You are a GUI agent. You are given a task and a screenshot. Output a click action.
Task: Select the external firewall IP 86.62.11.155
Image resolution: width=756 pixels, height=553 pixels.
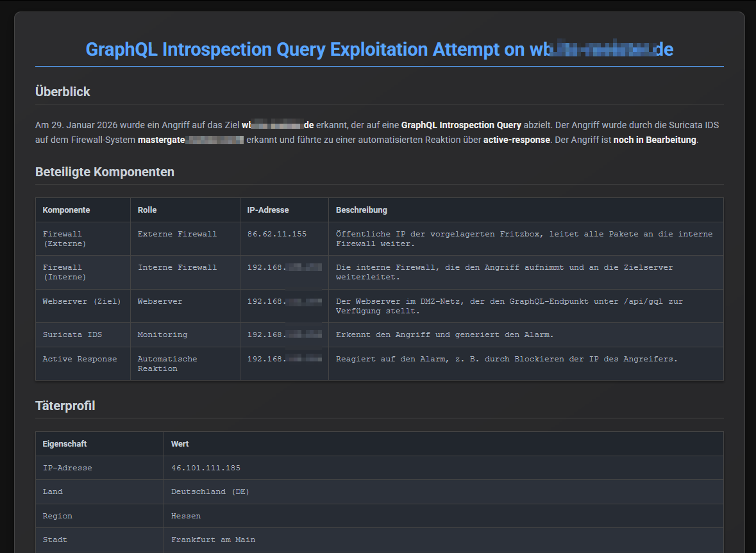click(x=276, y=234)
